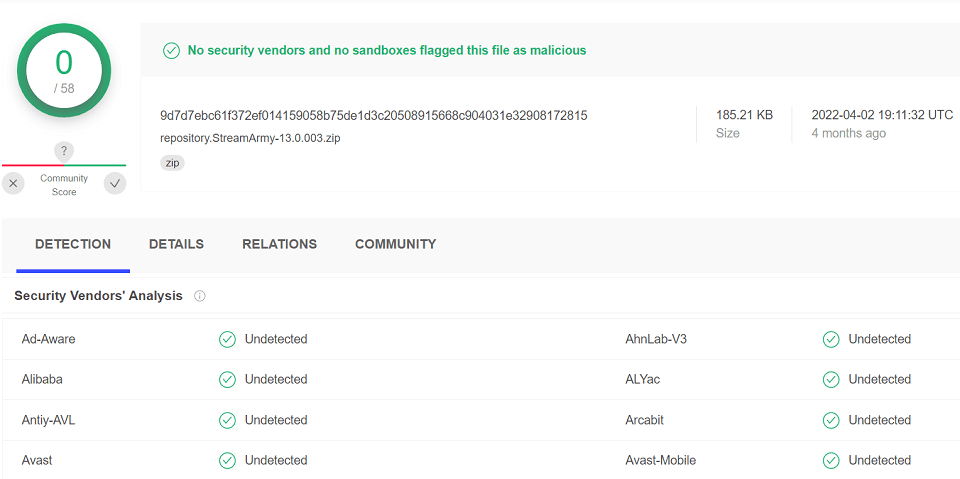Click Alibaba's Undetected check icon
Image resolution: width=960 pixels, height=479 pixels.
(x=227, y=380)
